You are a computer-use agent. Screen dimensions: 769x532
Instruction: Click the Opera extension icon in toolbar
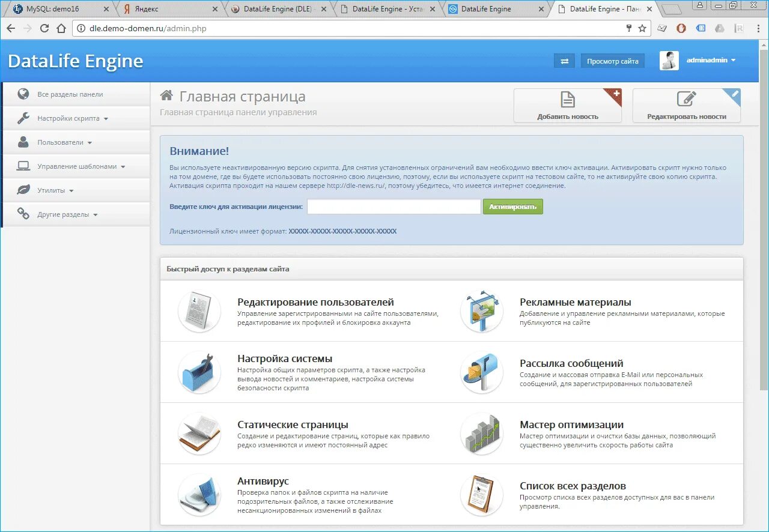[x=681, y=28]
